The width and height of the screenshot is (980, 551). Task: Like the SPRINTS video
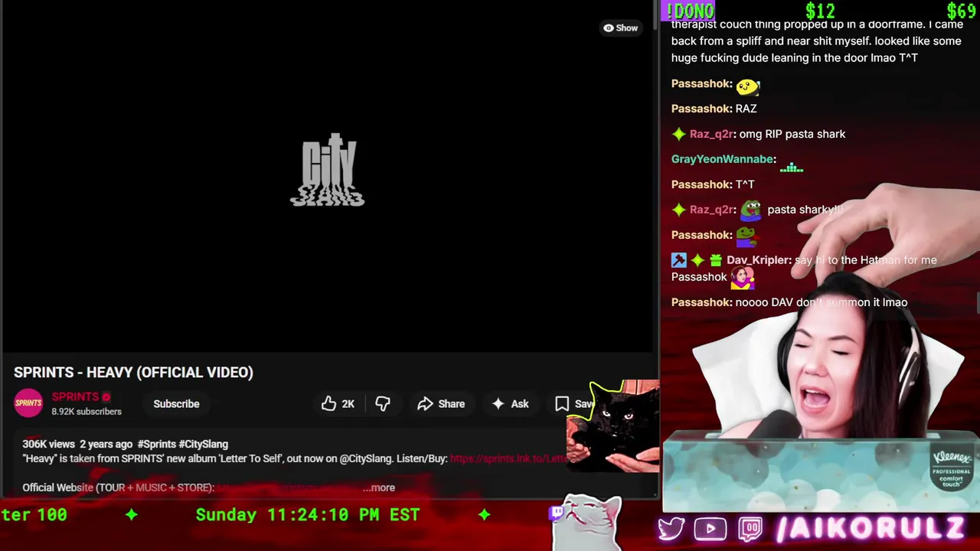(338, 404)
